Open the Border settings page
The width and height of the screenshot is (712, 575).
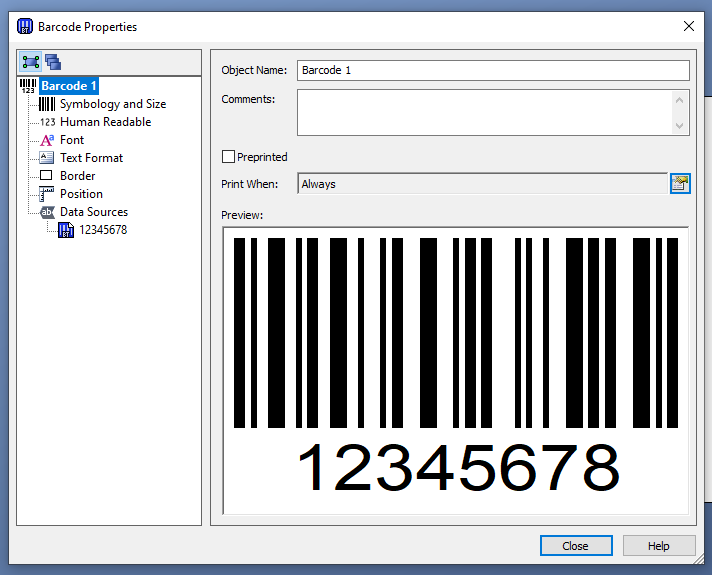click(x=78, y=176)
